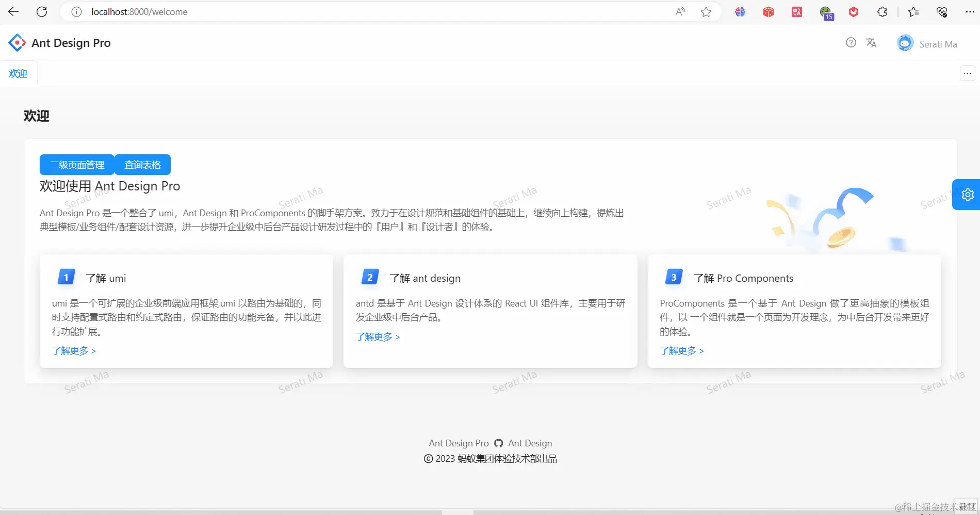Click the Ant Design footer link

[x=530, y=443]
